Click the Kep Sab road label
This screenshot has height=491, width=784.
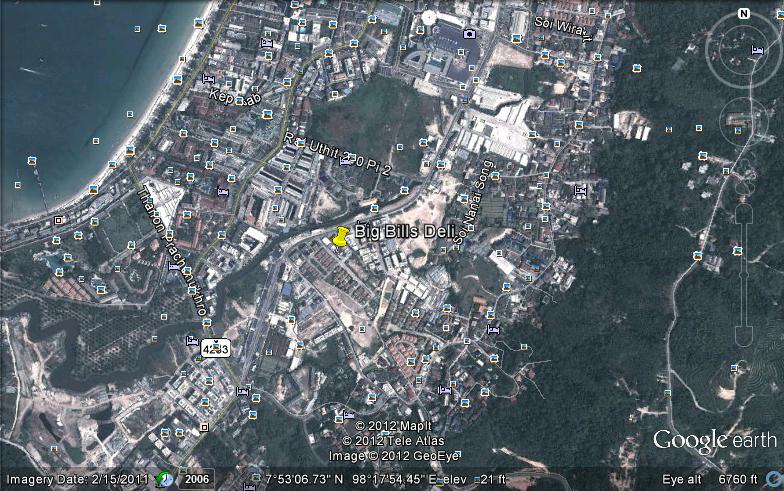click(234, 97)
